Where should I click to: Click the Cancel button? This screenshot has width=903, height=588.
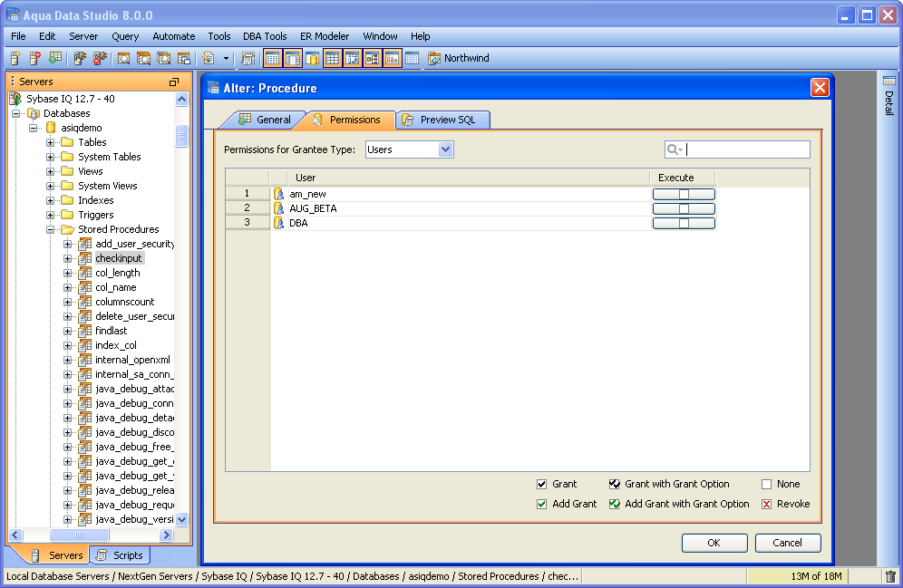(x=787, y=543)
